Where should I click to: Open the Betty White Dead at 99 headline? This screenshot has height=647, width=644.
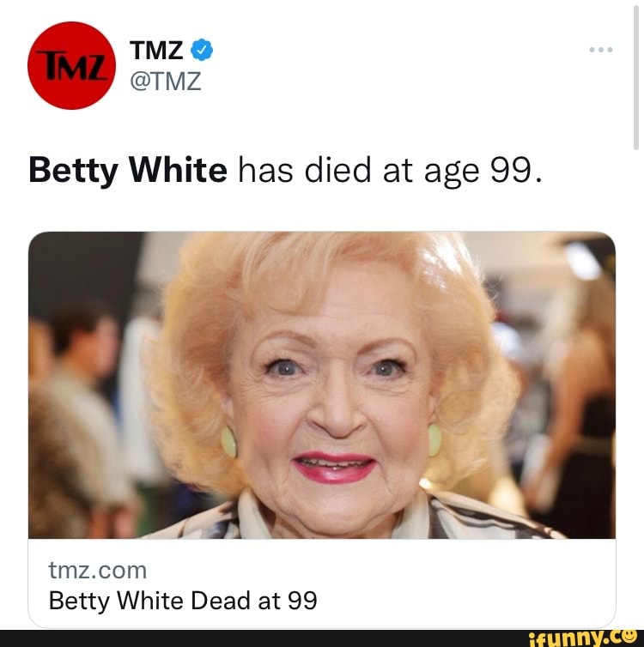[183, 601]
